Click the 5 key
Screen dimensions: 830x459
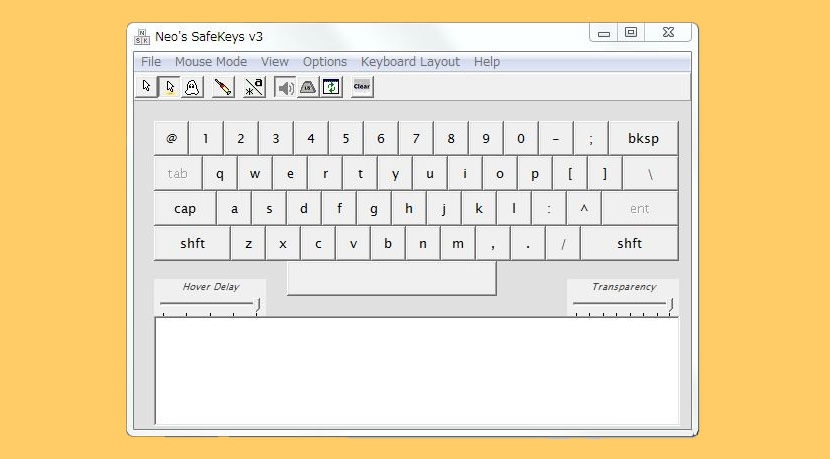346,138
